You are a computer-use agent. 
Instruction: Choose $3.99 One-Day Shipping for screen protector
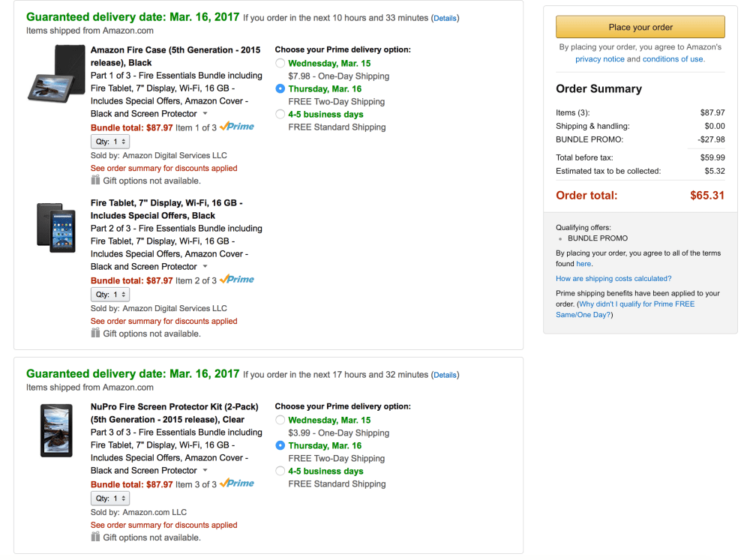[280, 421]
